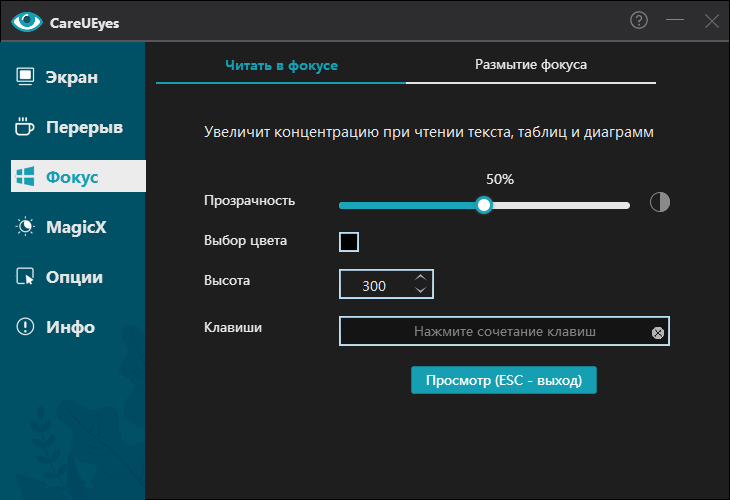Click the Прозрачность slider handle
Image resolution: width=730 pixels, height=500 pixels.
(x=484, y=205)
